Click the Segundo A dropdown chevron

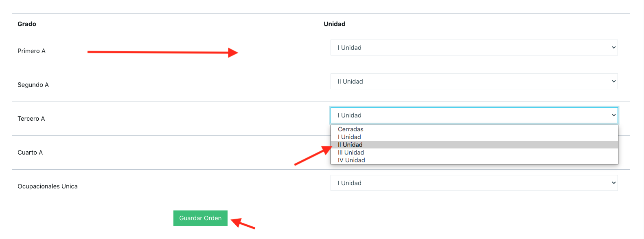tap(613, 82)
